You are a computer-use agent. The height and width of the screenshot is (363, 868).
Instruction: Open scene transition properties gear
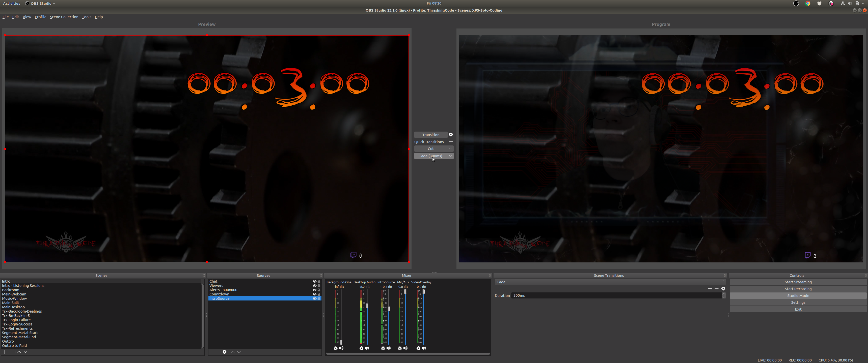pyautogui.click(x=723, y=289)
